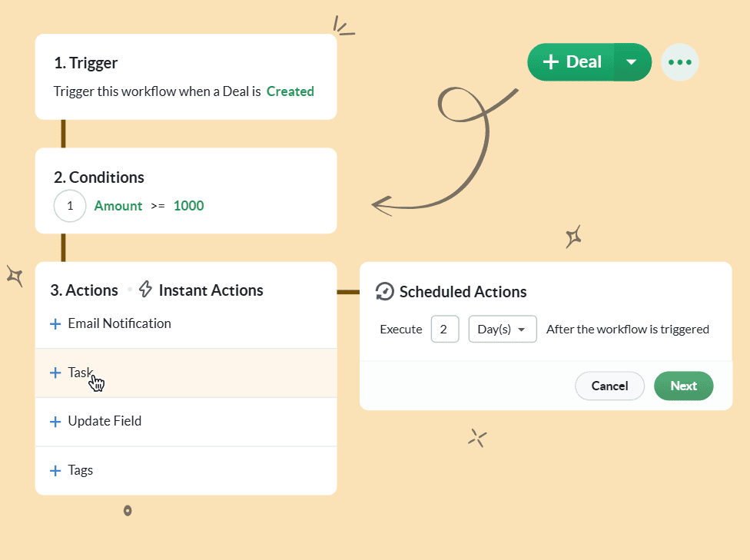
Task: Click the green Next button
Action: pos(683,386)
